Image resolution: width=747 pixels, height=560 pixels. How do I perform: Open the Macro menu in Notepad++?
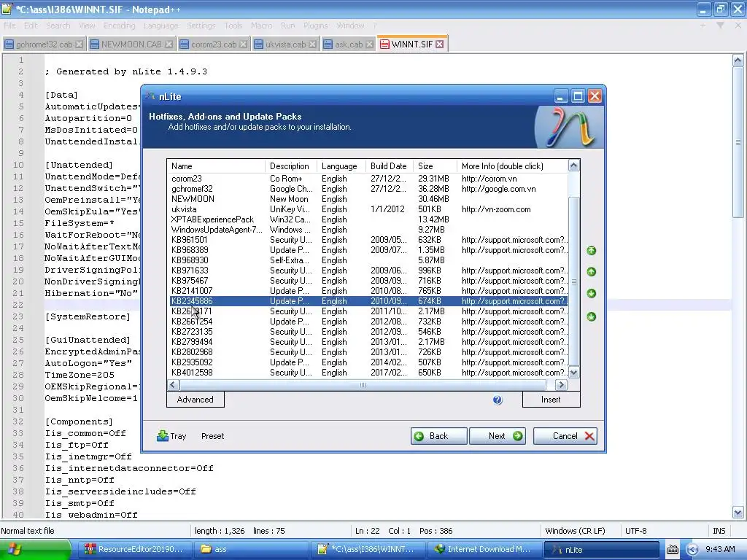[261, 26]
